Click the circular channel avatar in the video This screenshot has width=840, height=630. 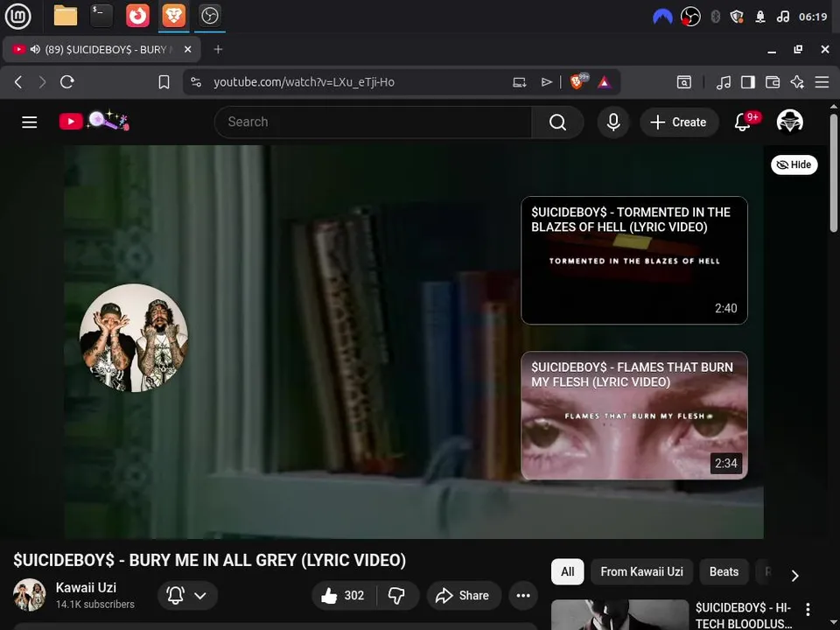click(134, 338)
